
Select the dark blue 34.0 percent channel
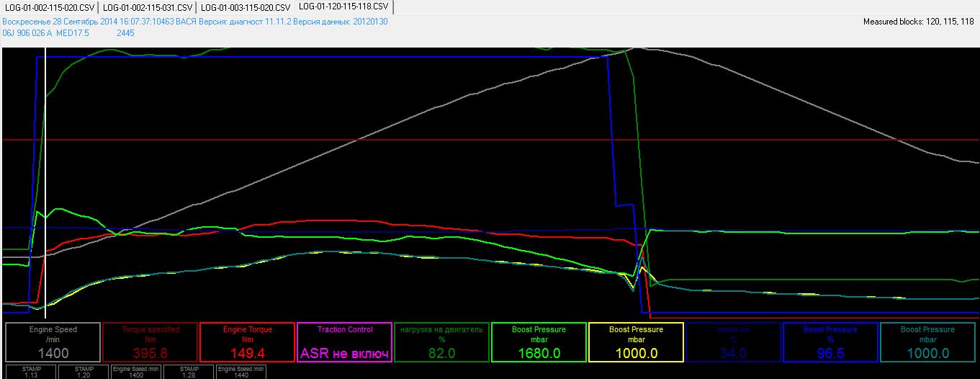coord(733,342)
